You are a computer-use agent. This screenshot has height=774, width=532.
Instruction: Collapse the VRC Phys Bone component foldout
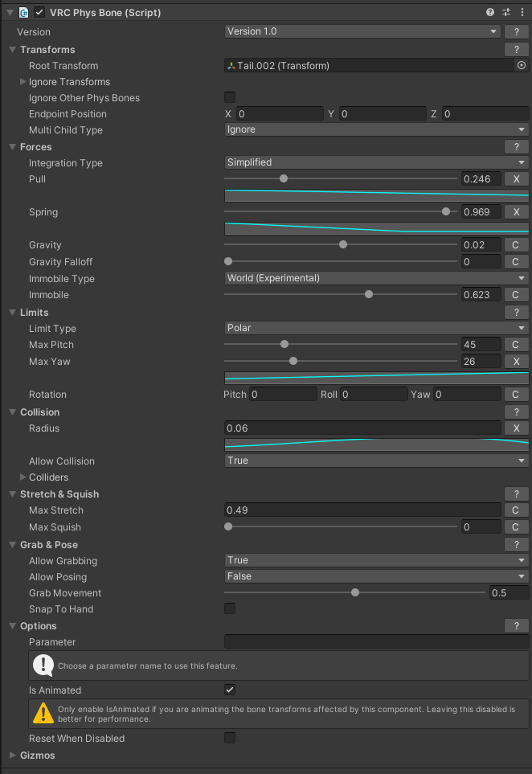pyautogui.click(x=10, y=12)
